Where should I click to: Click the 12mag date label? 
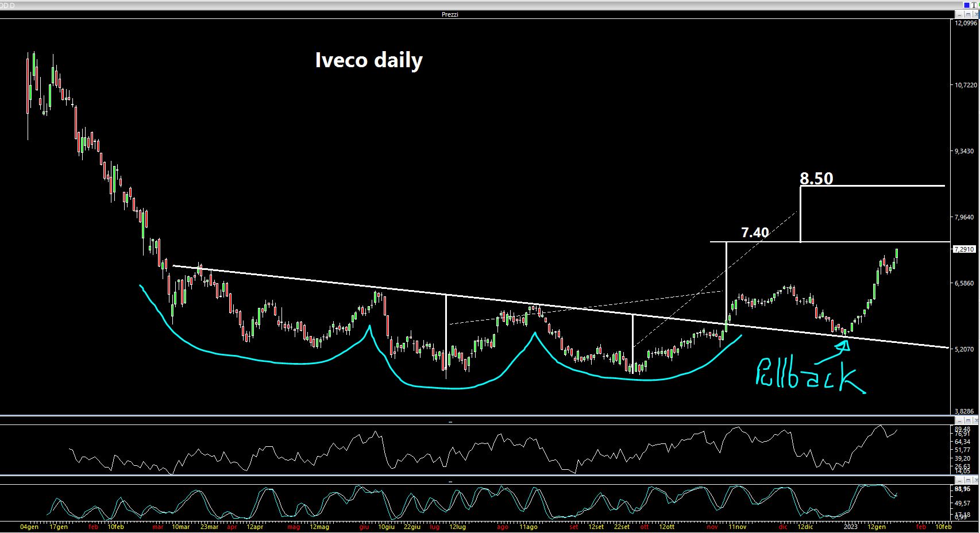click(x=319, y=527)
